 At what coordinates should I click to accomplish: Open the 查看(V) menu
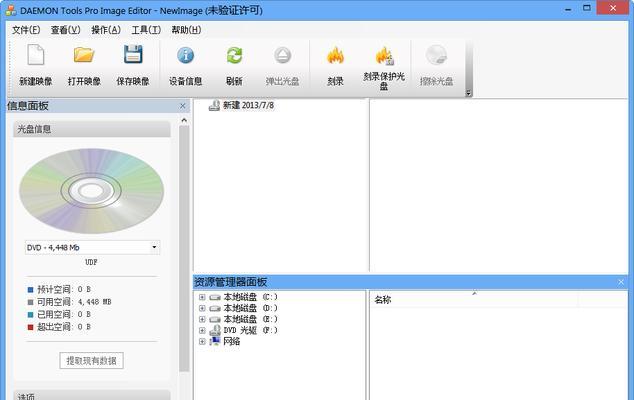click(66, 30)
